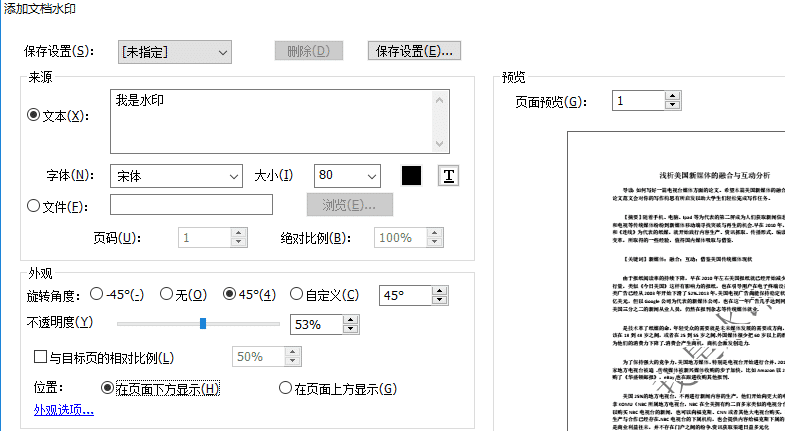Decrease the page number (页码) stepper
The width and height of the screenshot is (785, 431).
coord(238,242)
